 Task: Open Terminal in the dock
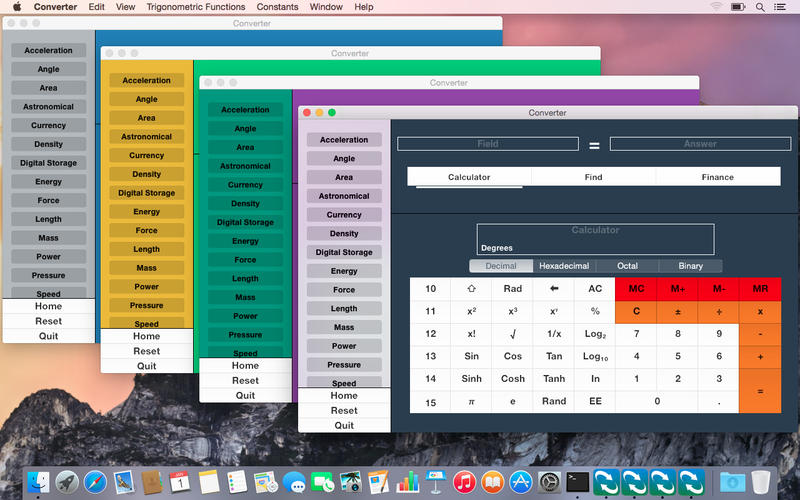[x=578, y=482]
